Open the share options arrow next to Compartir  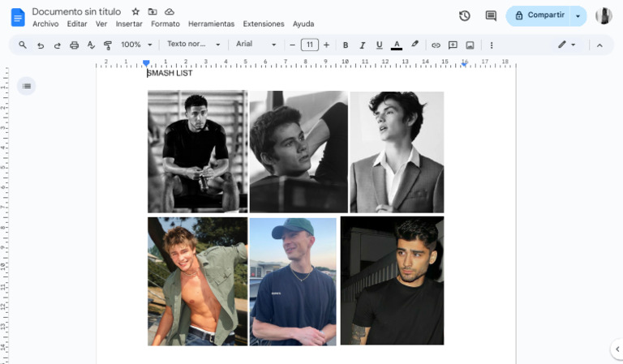[x=578, y=16]
